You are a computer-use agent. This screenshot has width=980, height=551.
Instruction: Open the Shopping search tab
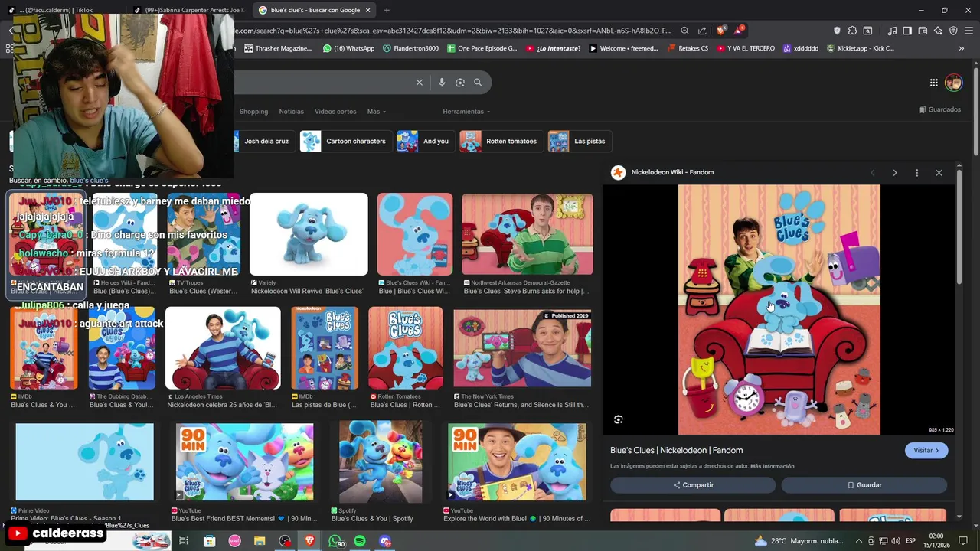(253, 112)
